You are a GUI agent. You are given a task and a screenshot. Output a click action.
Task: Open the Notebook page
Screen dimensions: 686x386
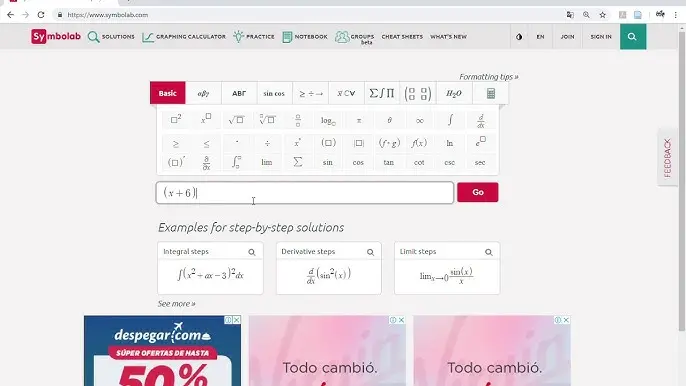coord(305,37)
